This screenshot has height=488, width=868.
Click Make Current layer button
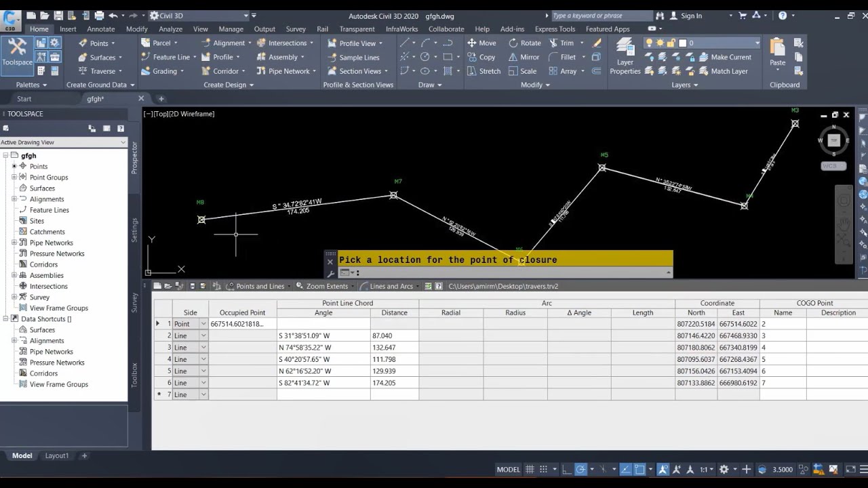point(724,57)
